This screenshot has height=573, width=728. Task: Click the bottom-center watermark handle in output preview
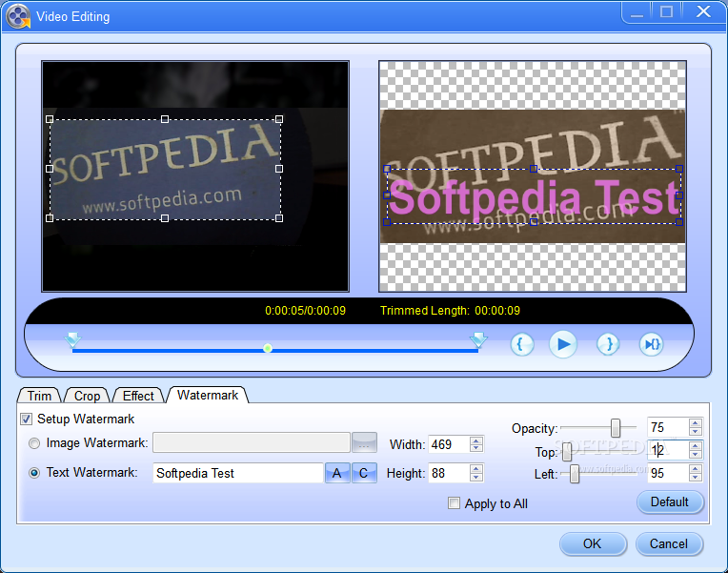(534, 222)
